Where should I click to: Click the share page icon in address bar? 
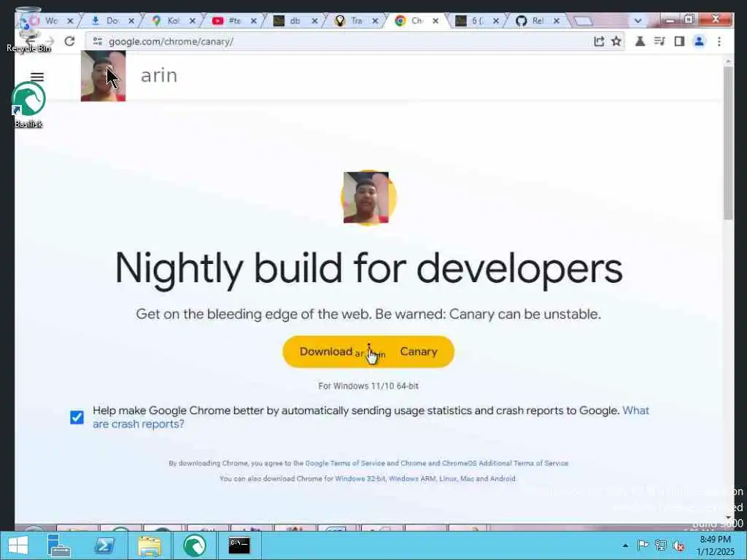point(599,42)
